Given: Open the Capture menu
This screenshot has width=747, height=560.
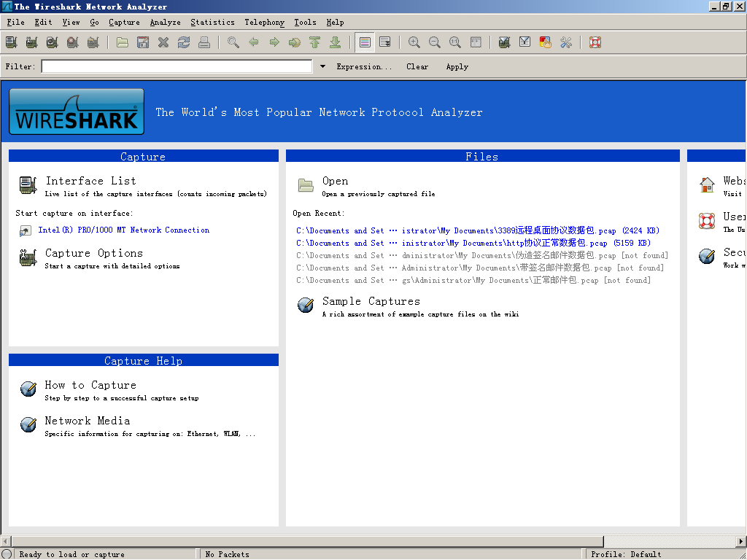Looking at the screenshot, I should 124,23.
